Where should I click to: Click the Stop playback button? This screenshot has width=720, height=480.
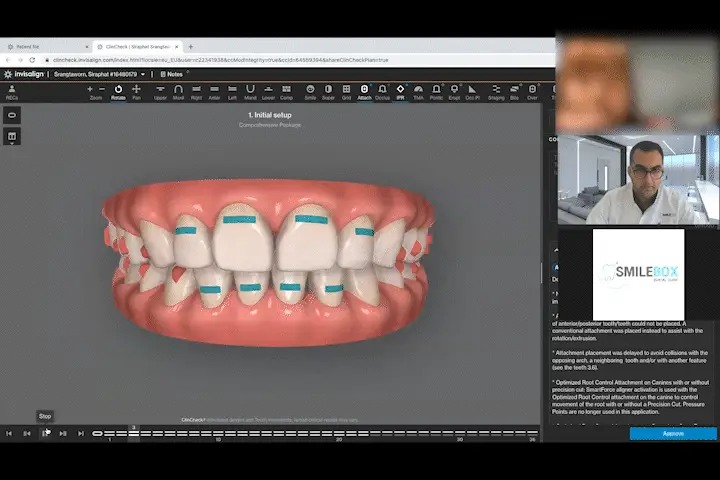[x=45, y=433]
